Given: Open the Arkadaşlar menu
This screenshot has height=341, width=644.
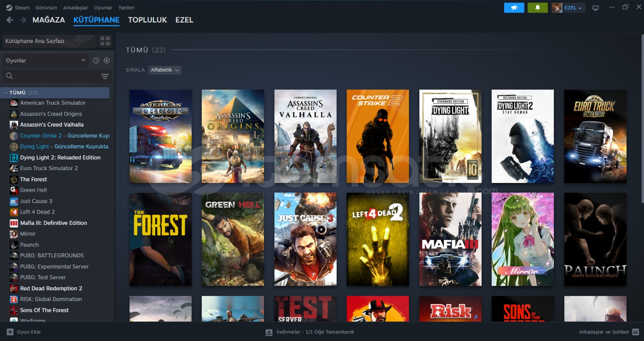Looking at the screenshot, I should [76, 8].
